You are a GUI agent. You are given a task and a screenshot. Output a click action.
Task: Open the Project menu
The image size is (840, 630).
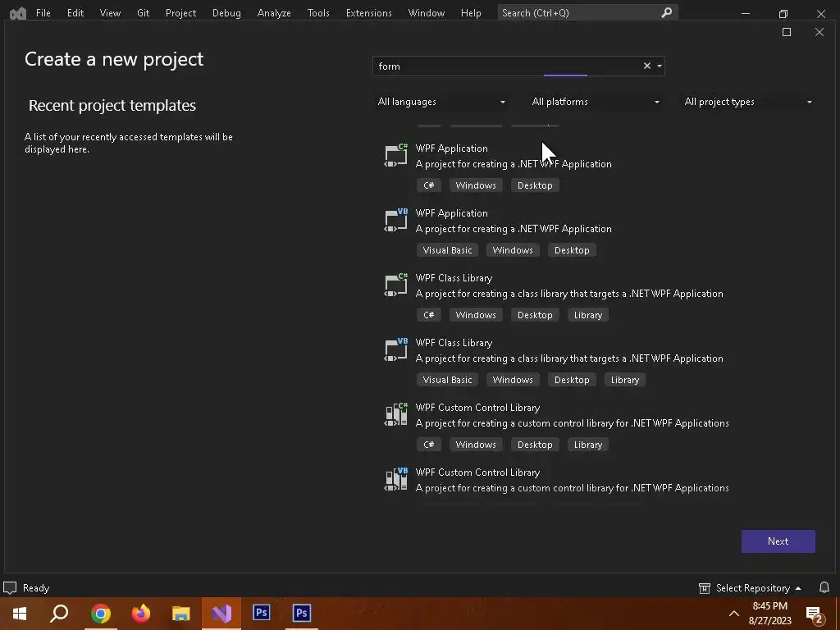coord(180,13)
